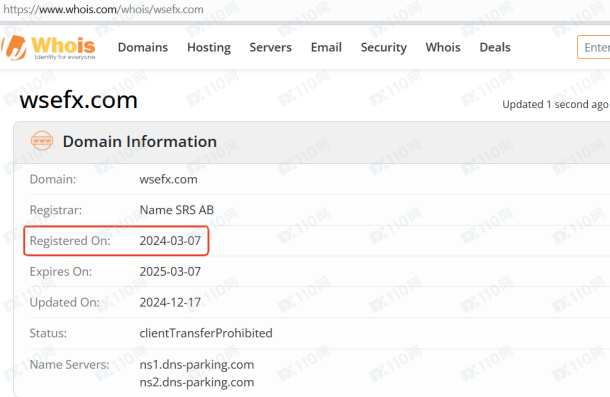Screen dimensions: 610x397
Task: Click the 'Registrar:' label
Action: [x=56, y=210]
